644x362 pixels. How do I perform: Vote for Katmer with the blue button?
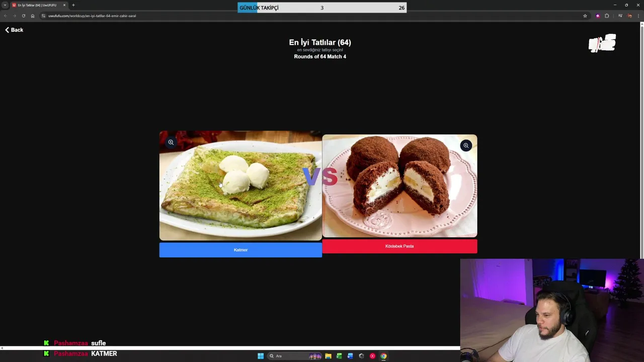[240, 250]
